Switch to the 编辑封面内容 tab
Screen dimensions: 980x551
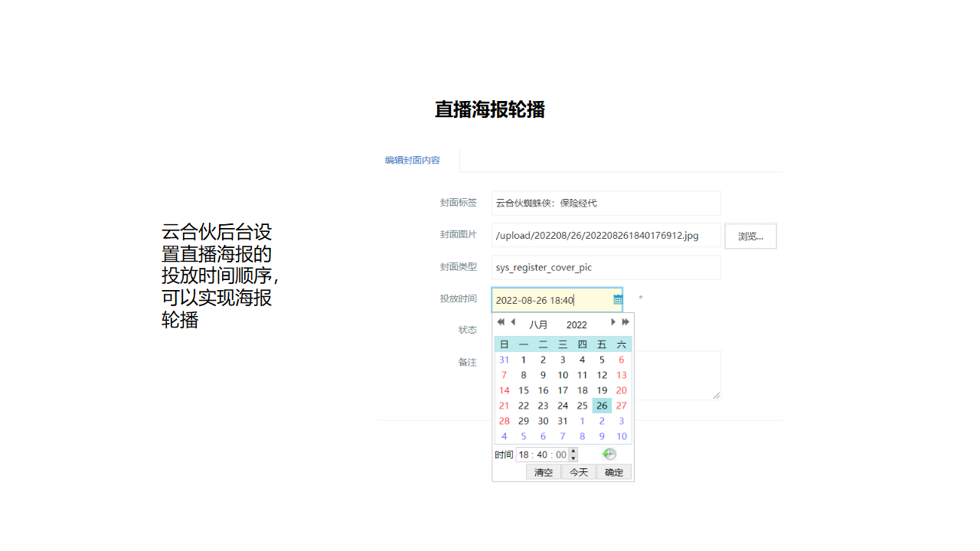413,160
